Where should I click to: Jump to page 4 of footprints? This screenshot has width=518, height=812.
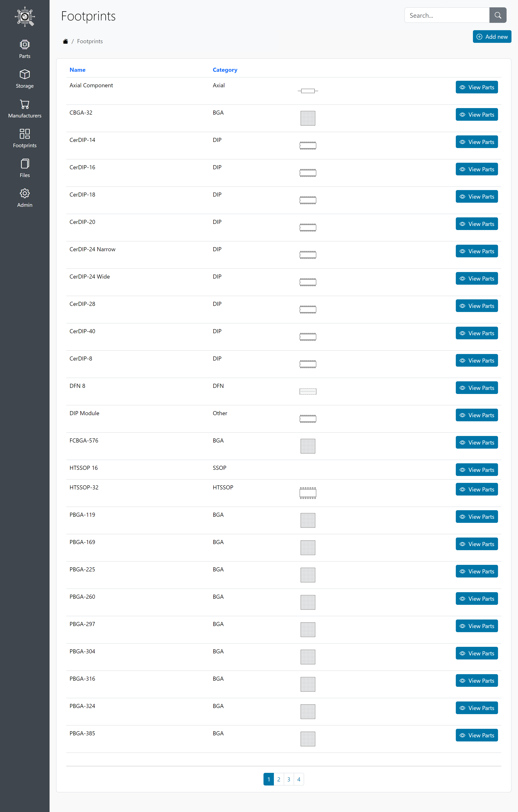pyautogui.click(x=298, y=779)
